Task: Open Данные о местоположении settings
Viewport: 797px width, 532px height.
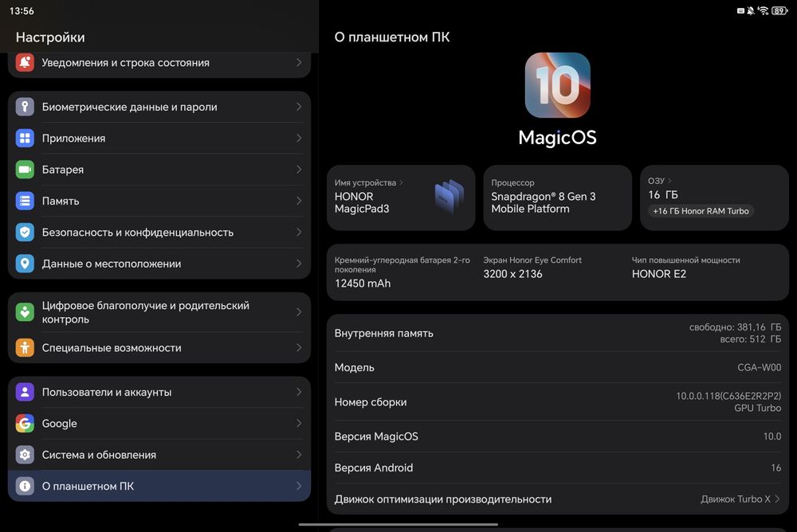Action: 159,264
